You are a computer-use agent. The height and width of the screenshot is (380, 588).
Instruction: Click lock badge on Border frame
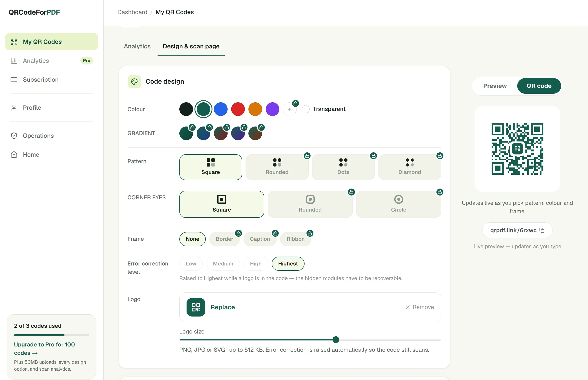[x=238, y=233]
